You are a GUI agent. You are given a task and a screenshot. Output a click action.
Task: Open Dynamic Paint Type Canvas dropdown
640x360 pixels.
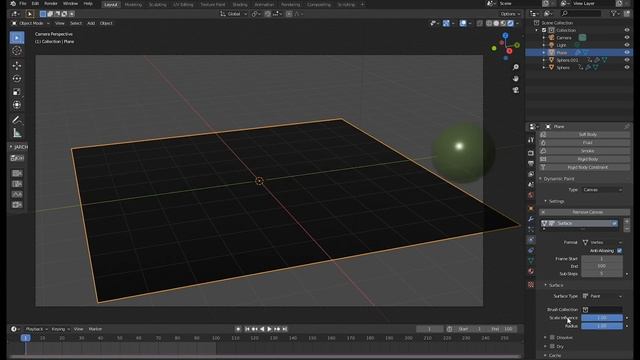click(602, 190)
